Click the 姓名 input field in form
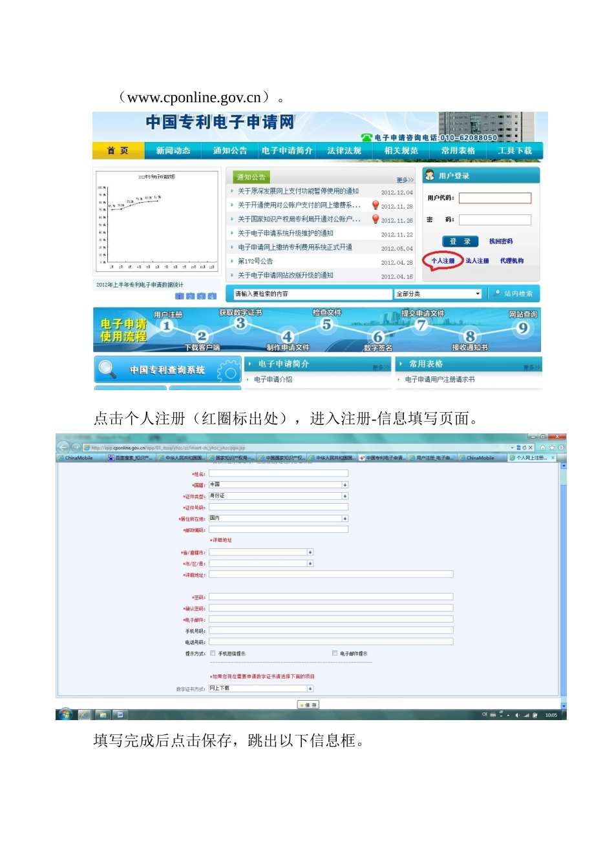This screenshot has height=868, width=614. 279,473
